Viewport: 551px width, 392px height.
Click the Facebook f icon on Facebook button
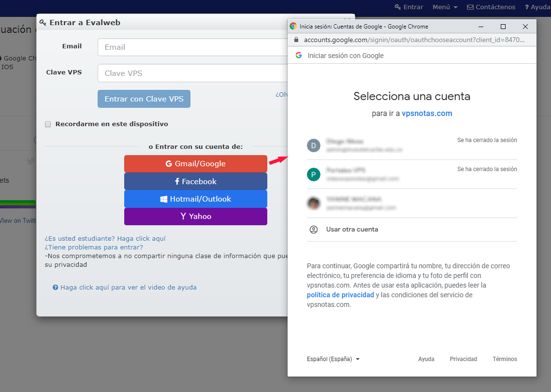pyautogui.click(x=177, y=181)
